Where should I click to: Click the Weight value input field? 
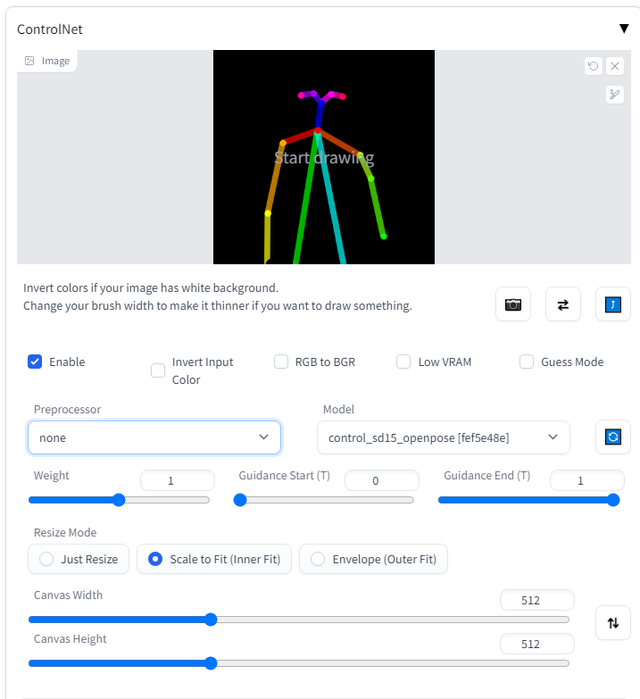click(177, 481)
